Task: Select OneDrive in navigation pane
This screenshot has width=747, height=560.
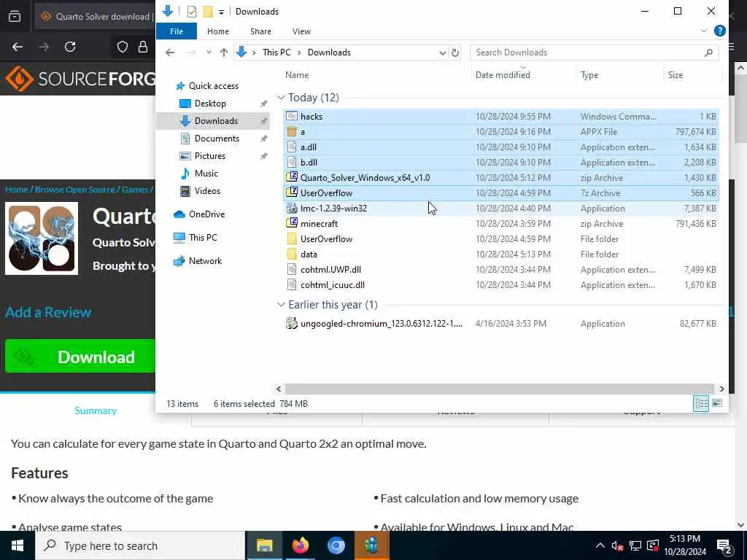Action: 206,214
